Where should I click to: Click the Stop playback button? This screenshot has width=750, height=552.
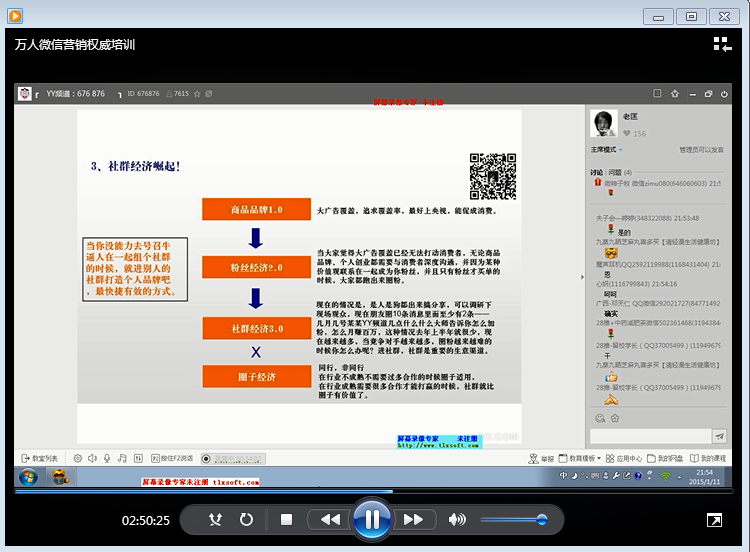coord(286,520)
